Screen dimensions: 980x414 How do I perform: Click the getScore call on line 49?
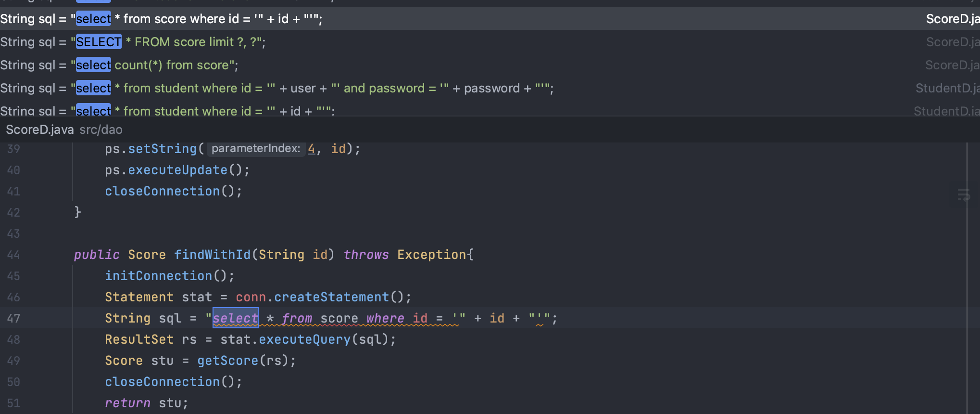227,361
